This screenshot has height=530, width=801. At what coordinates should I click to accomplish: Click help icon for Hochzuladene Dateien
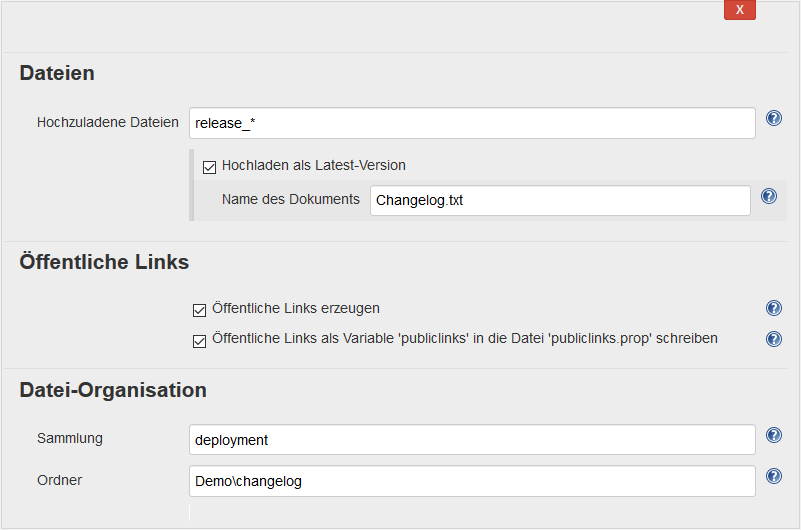coord(773,118)
